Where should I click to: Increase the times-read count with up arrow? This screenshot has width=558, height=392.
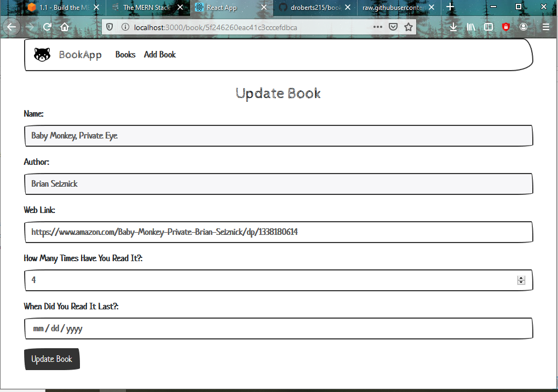[521, 278]
